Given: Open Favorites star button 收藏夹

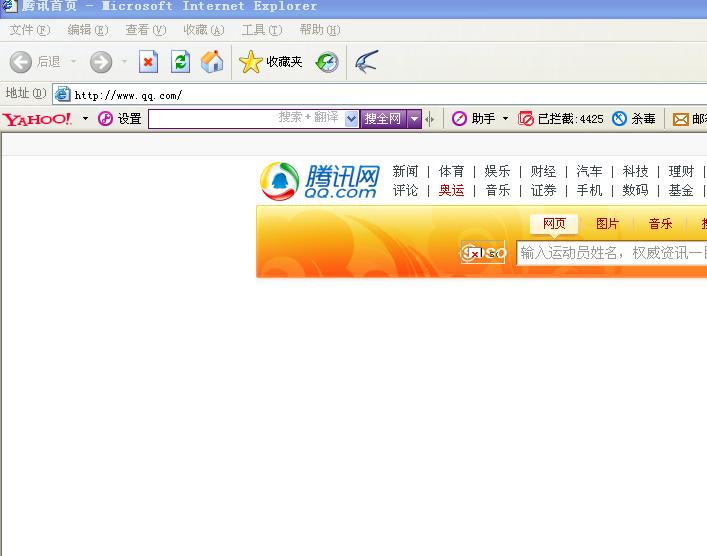Looking at the screenshot, I should point(271,62).
